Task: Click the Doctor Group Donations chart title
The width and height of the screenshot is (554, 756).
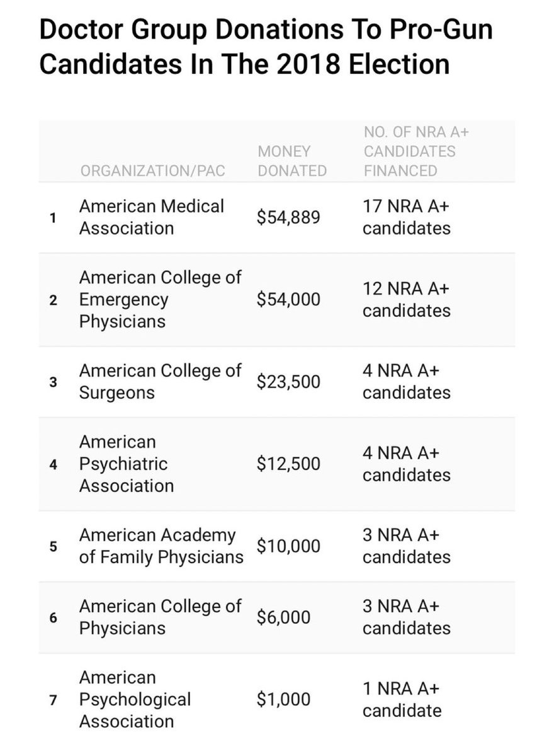Action: [266, 47]
